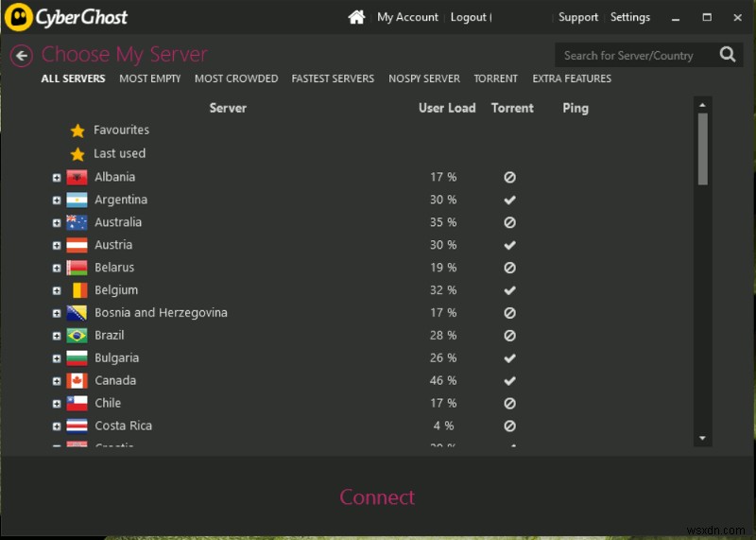Click the Albania flag icon
Screen dimensions: 756x540
77,177
